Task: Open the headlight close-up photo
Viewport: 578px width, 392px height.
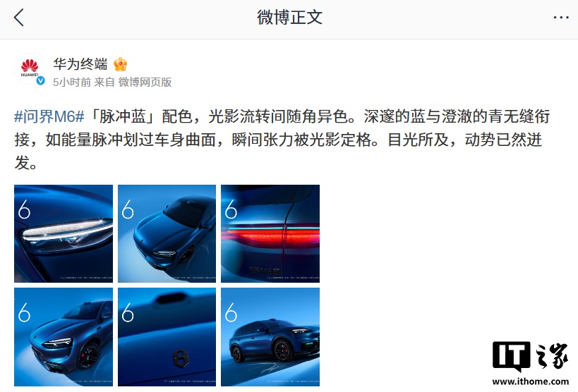Action: click(64, 233)
